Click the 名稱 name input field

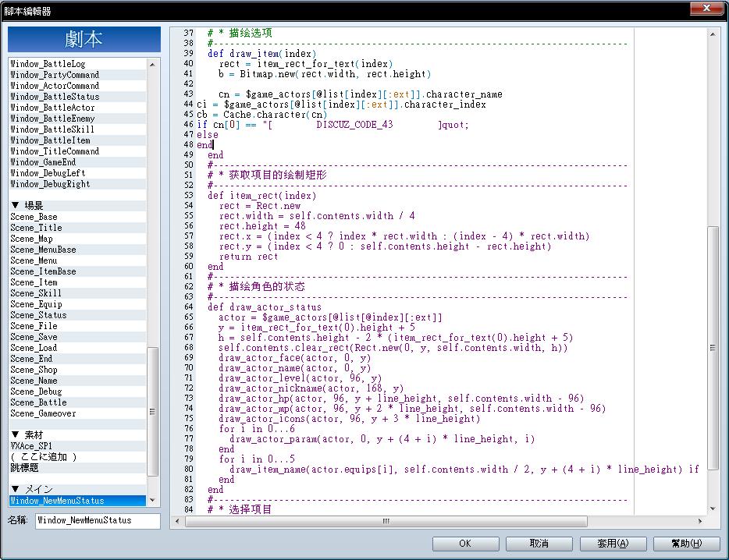click(x=98, y=520)
